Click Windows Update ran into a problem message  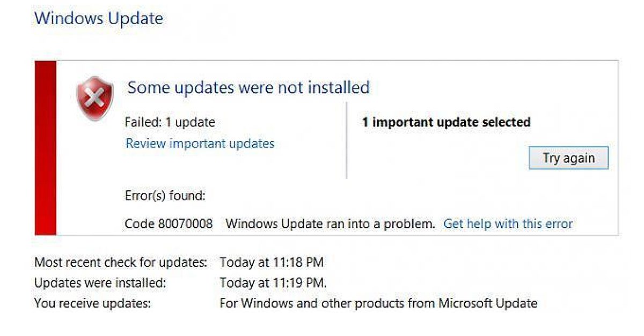tap(330, 223)
